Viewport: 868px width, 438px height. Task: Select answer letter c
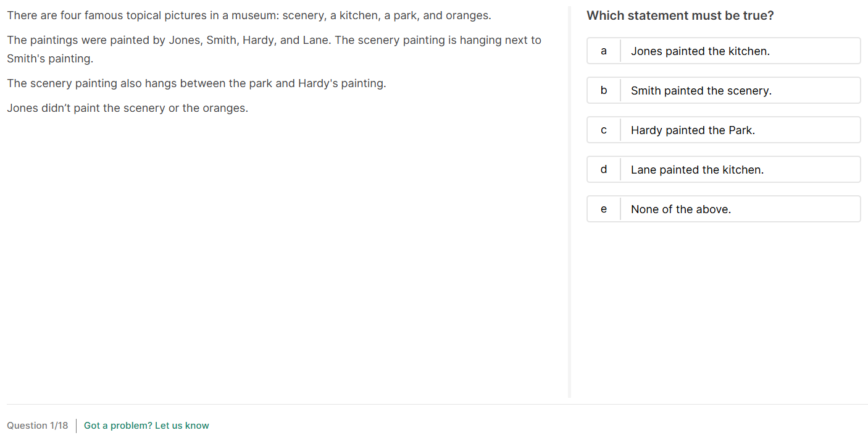(x=604, y=130)
